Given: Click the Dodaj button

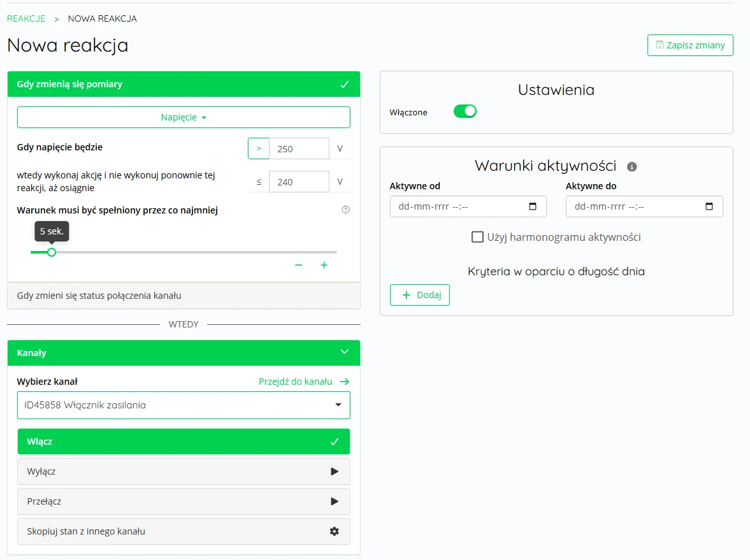Looking at the screenshot, I should pos(419,295).
